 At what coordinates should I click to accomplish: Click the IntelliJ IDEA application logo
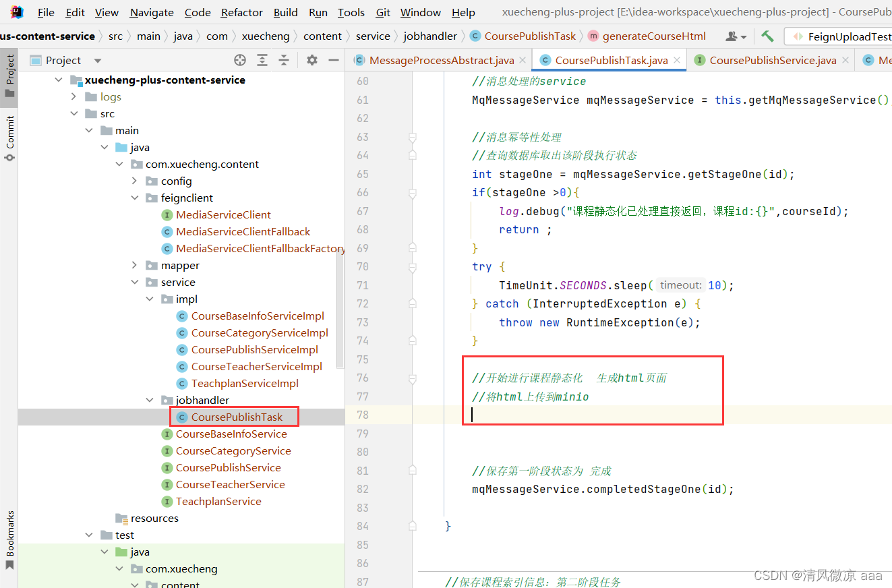pos(16,11)
